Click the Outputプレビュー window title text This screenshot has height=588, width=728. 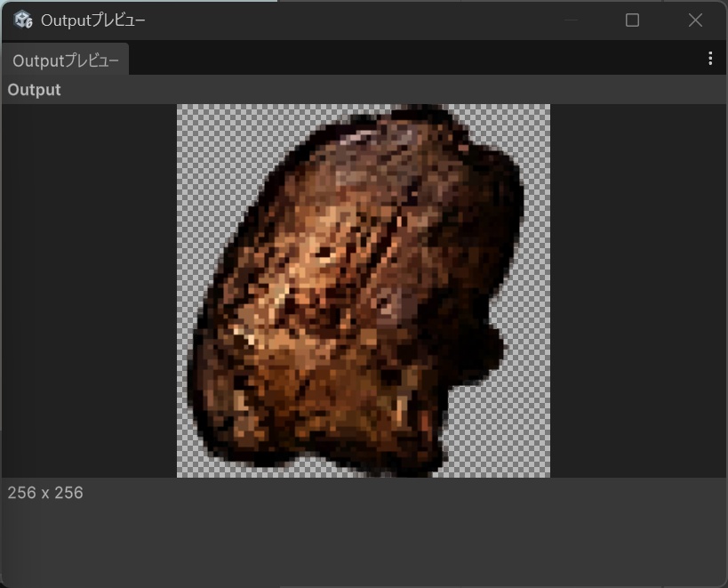92,20
